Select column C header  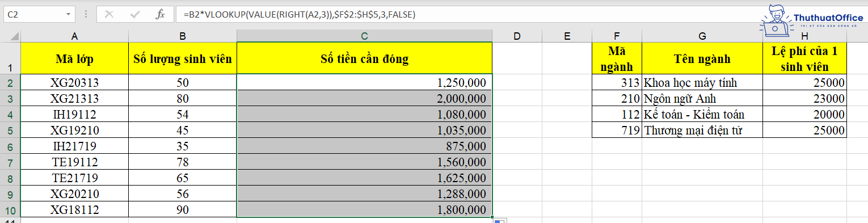pyautogui.click(x=364, y=36)
